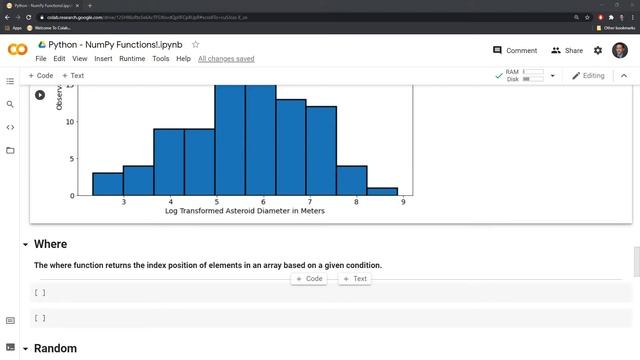The width and height of the screenshot is (640, 360).
Task: Open the Insert menu
Action: pos(103,59)
